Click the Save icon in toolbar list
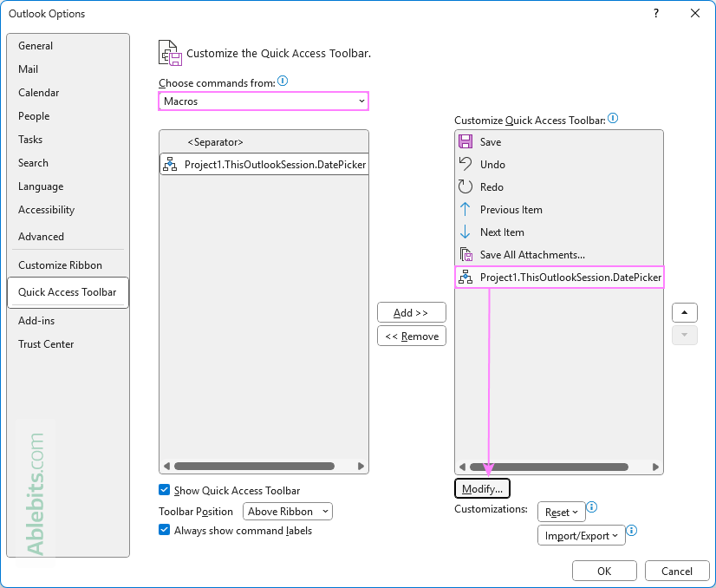The height and width of the screenshot is (588, 716). click(465, 141)
